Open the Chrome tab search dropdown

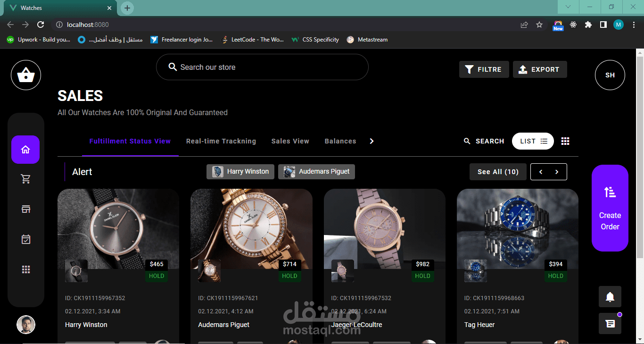tap(568, 7)
